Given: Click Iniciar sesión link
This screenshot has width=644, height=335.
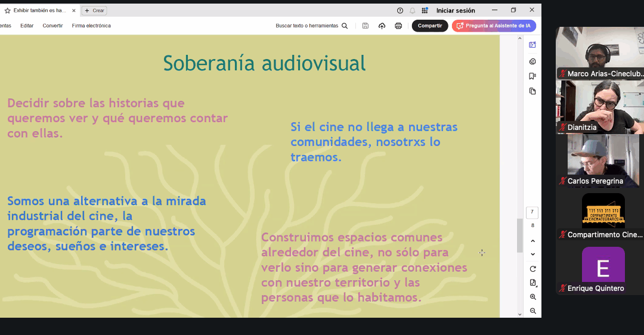Looking at the screenshot, I should click(x=456, y=11).
